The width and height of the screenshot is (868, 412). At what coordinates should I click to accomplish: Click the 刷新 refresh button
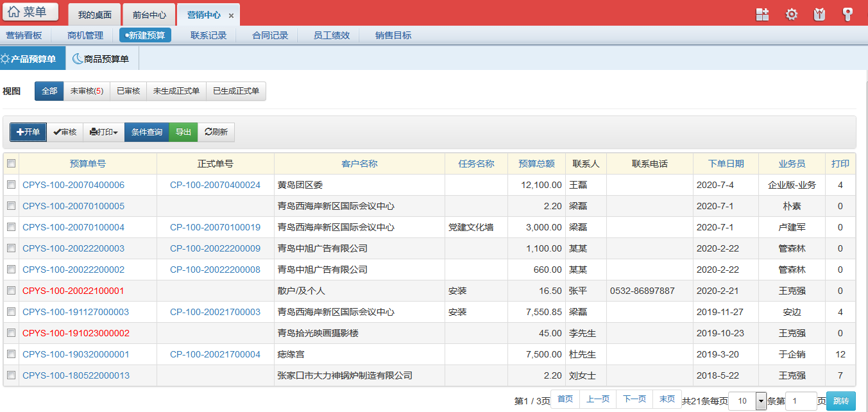tap(216, 132)
